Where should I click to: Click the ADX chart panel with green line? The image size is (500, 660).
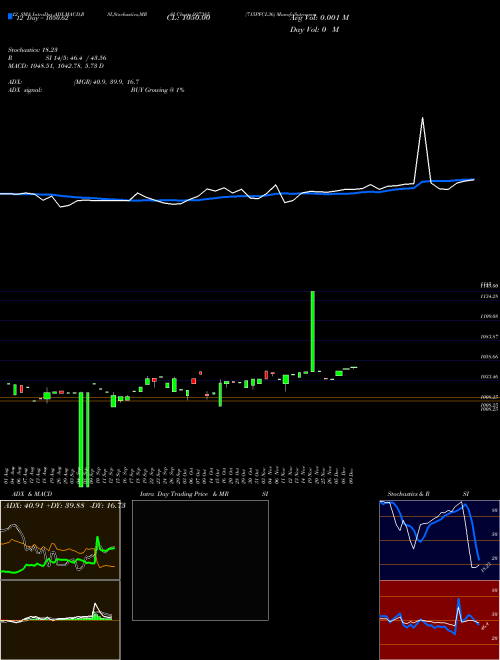coord(60,540)
